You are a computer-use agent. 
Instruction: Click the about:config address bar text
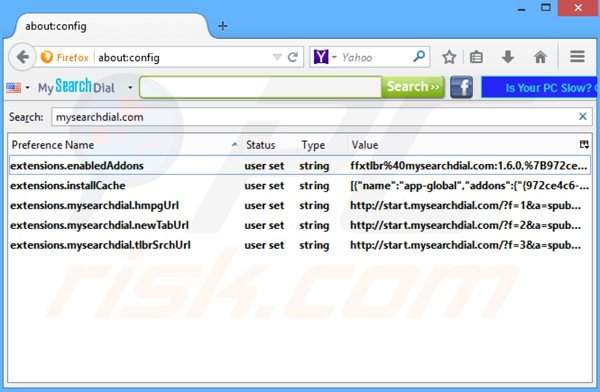tap(129, 58)
